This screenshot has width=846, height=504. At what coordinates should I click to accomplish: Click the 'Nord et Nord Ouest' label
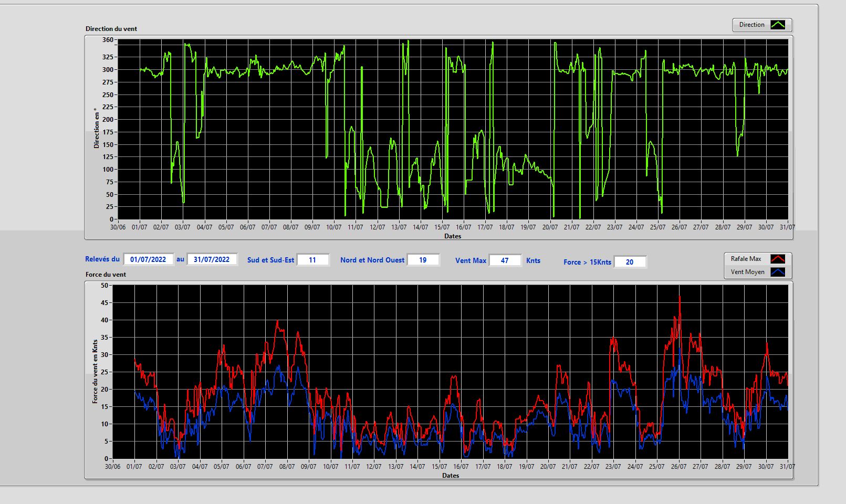[372, 260]
